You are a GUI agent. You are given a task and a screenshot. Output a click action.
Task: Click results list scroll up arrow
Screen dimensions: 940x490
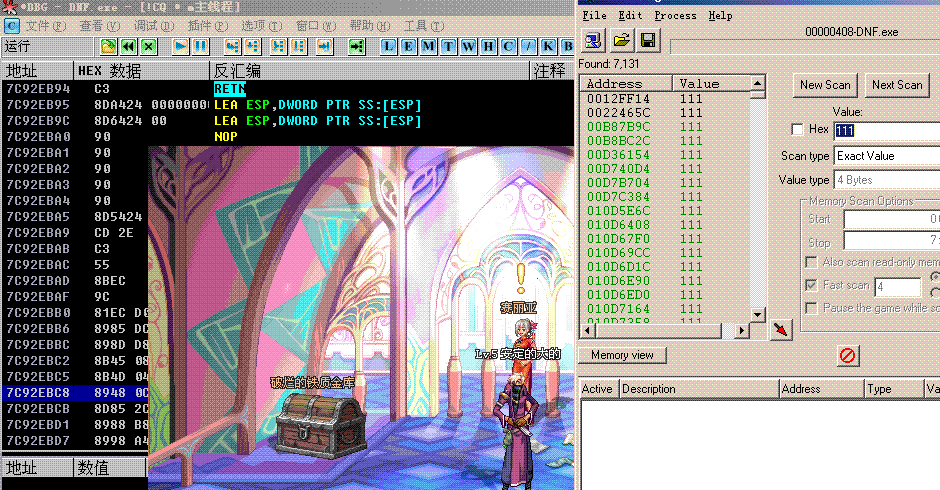[758, 83]
